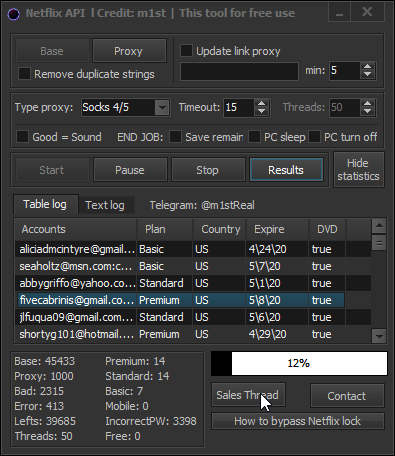This screenshot has height=456, width=395.
Task: Check Save remain option
Action: (175, 137)
